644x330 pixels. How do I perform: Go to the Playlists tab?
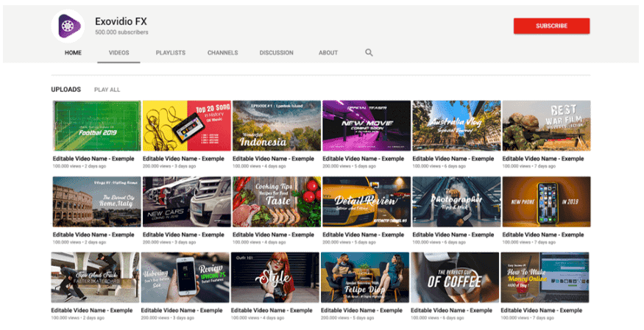(170, 53)
